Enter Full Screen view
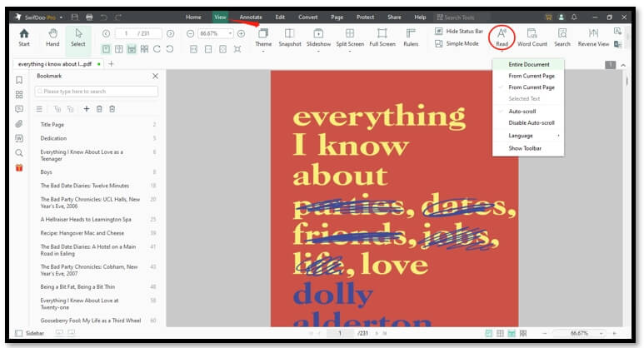 (x=382, y=37)
